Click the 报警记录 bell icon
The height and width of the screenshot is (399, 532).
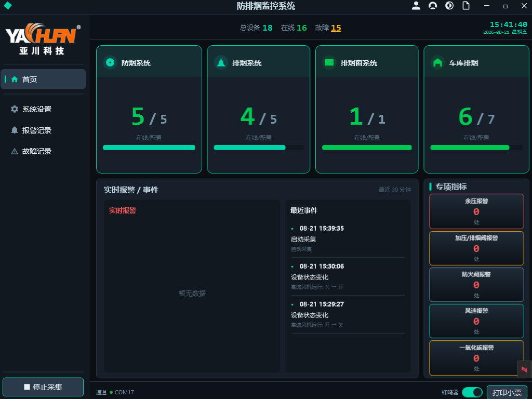pos(15,130)
